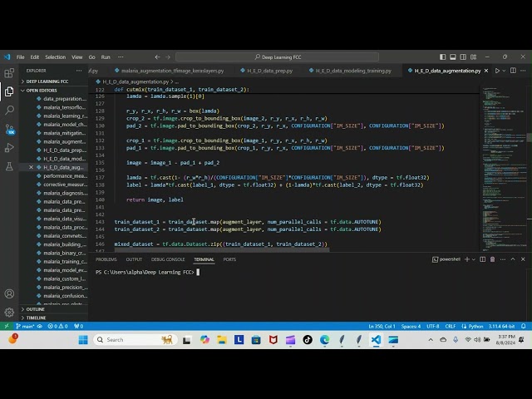
Task: Switch to malaria_augmentation_tfimage_keraslayers.py tab
Action: point(170,71)
